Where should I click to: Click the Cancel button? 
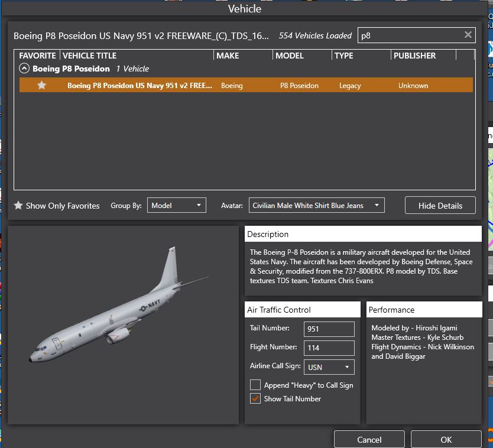coord(369,439)
